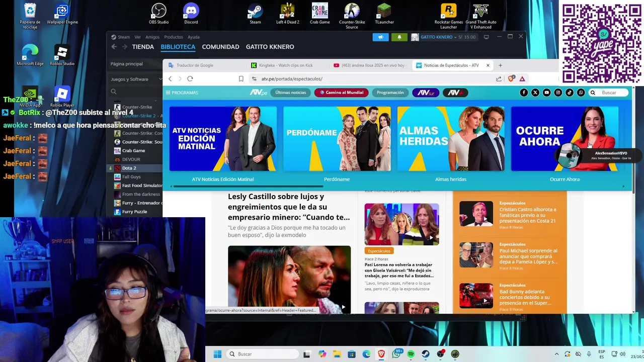Open ATV WhatsApp social icon
The width and height of the screenshot is (644, 362).
click(581, 93)
